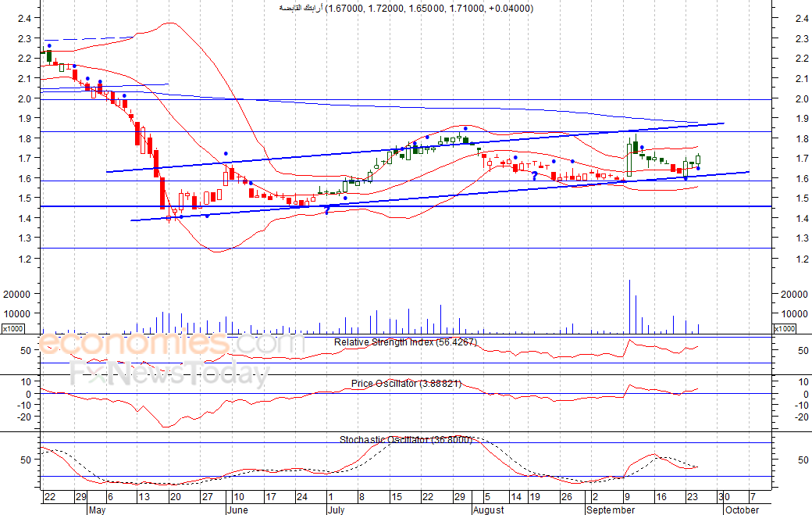Click date label 24 in June
812x515 pixels.
[302, 497]
